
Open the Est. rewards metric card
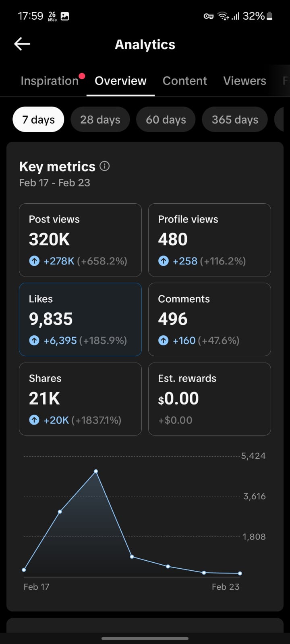(x=209, y=399)
